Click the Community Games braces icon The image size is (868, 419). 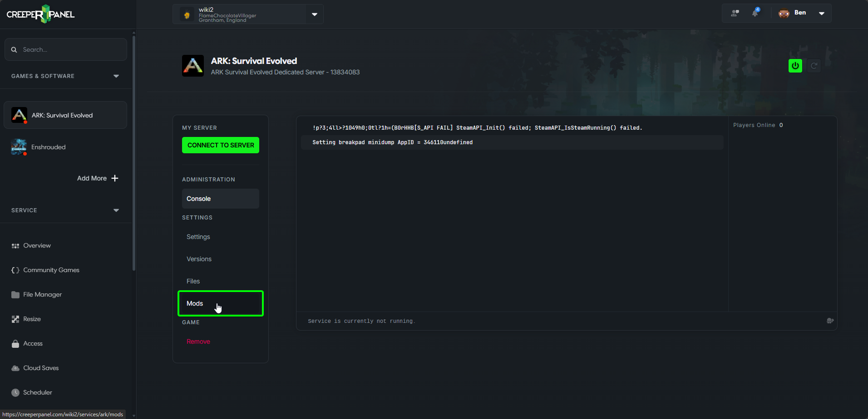coord(15,270)
